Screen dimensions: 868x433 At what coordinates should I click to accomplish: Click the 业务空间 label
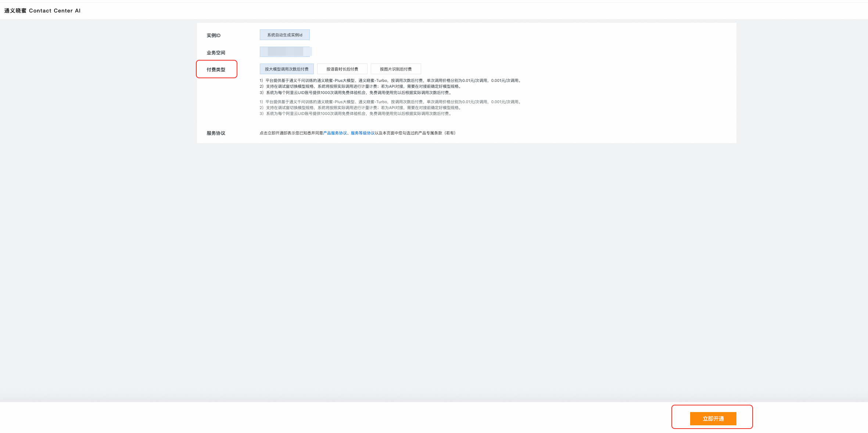coord(216,53)
